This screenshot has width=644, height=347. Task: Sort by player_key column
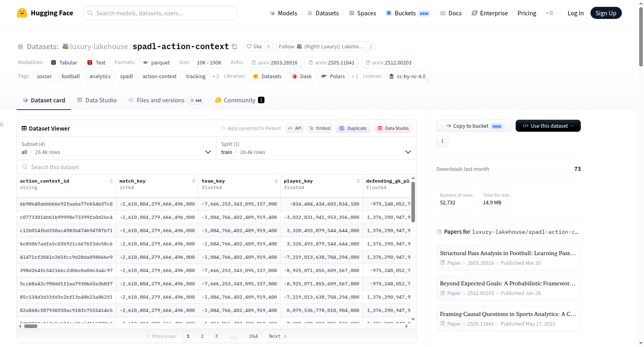(358, 181)
